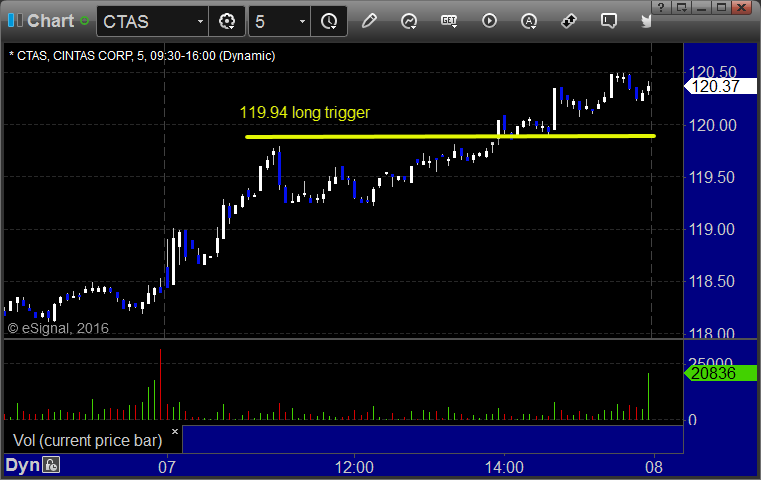Open the GET tools menu icon
This screenshot has width=761, height=480.
tap(449, 21)
